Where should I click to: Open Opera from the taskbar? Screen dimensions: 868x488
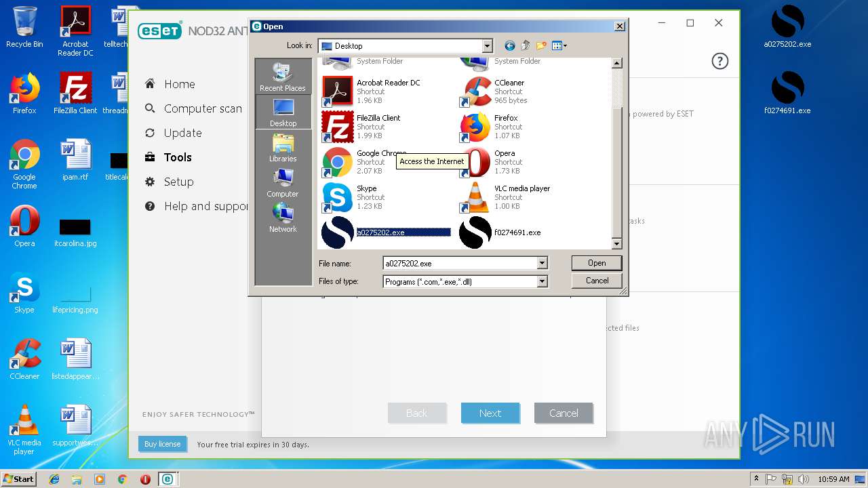tap(145, 479)
